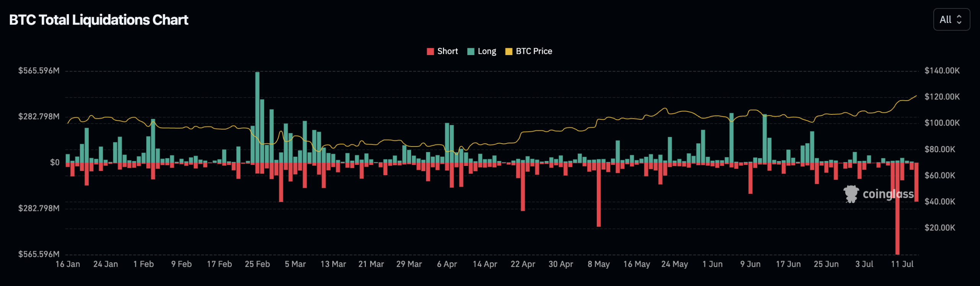Select the largest red short bar near 11 Jul

[897, 208]
